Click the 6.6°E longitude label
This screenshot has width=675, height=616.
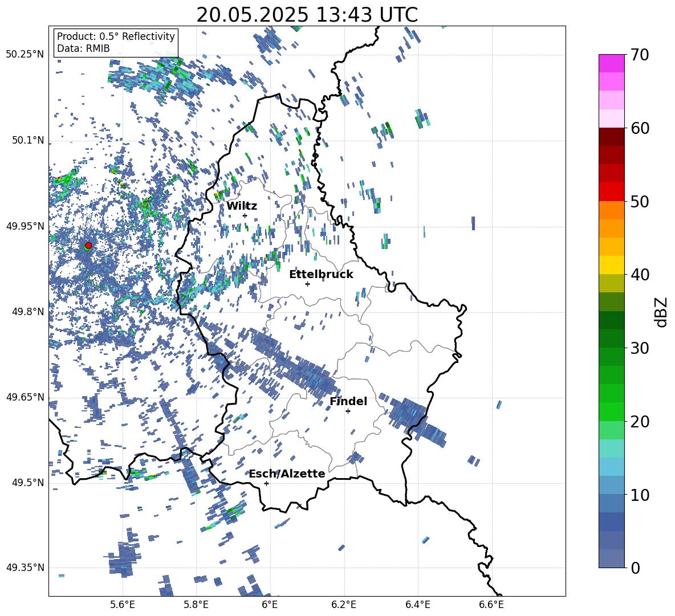coord(491,605)
